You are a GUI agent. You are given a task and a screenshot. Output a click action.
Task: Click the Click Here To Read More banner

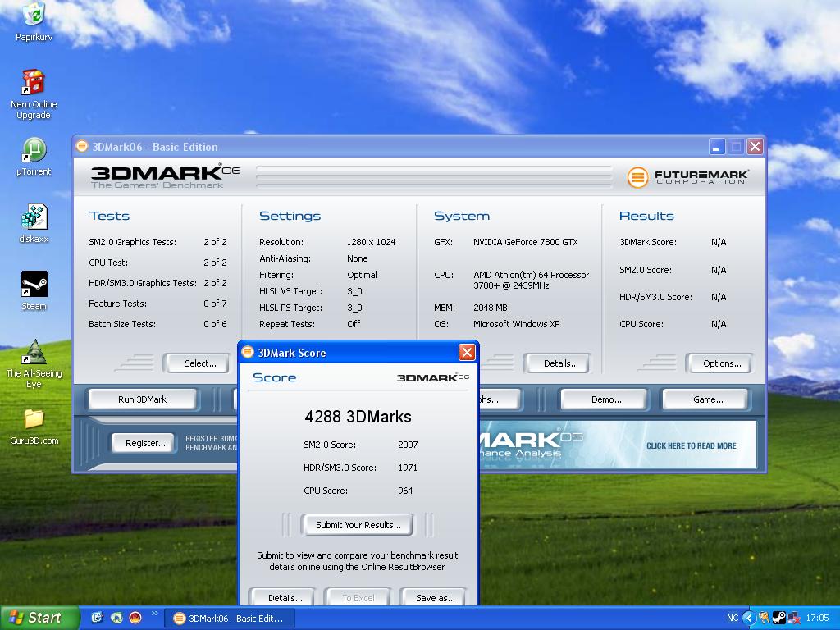[x=691, y=445]
